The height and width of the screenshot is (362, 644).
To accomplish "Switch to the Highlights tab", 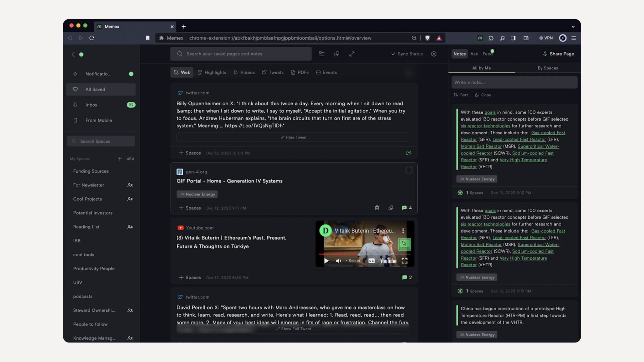I will (x=212, y=72).
